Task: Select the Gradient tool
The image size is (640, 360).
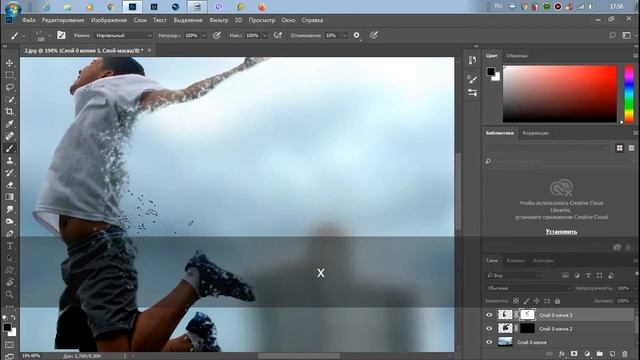Action: coord(9,197)
